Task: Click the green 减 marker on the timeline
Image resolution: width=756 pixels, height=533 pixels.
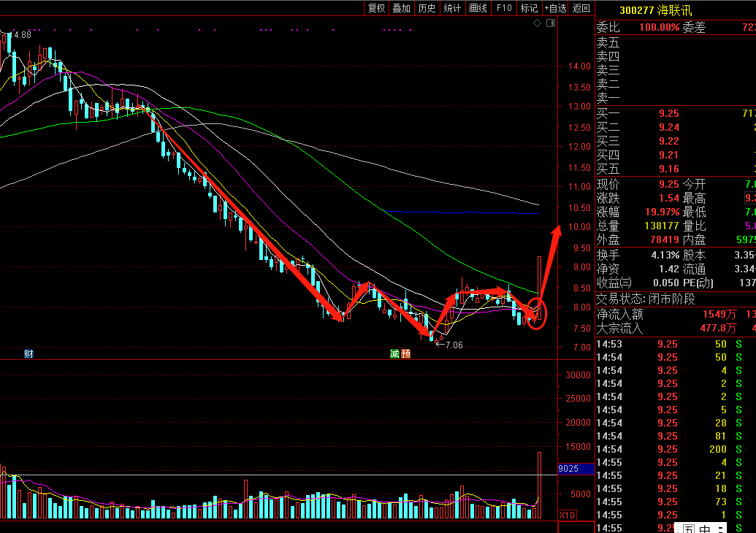Action: pyautogui.click(x=395, y=354)
